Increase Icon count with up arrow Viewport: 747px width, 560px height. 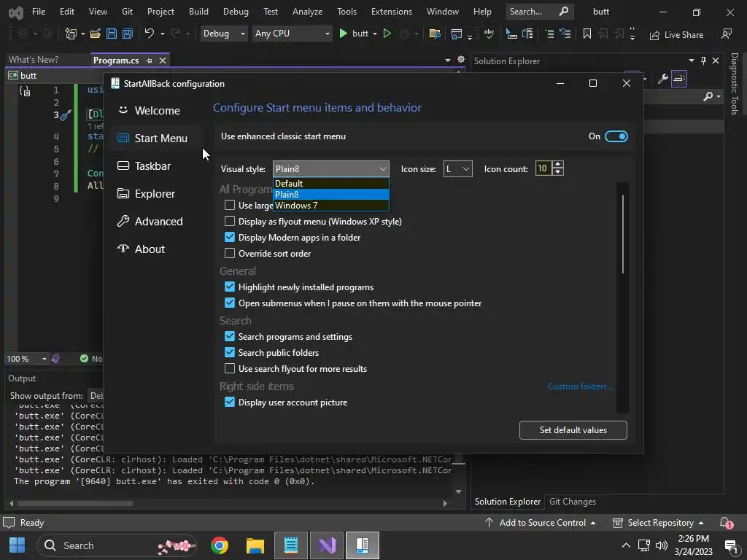pyautogui.click(x=558, y=164)
